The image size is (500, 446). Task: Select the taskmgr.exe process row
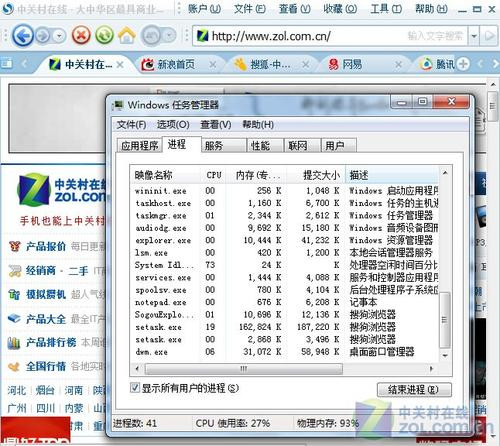(285, 216)
